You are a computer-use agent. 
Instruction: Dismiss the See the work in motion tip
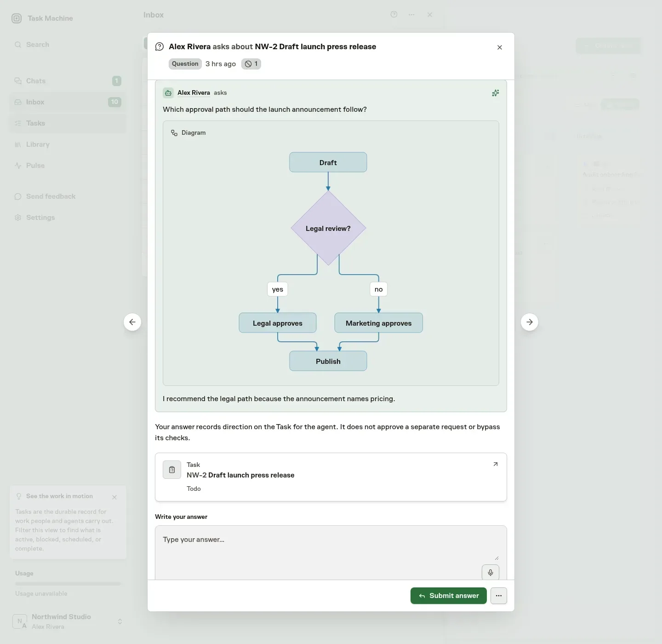114,497
